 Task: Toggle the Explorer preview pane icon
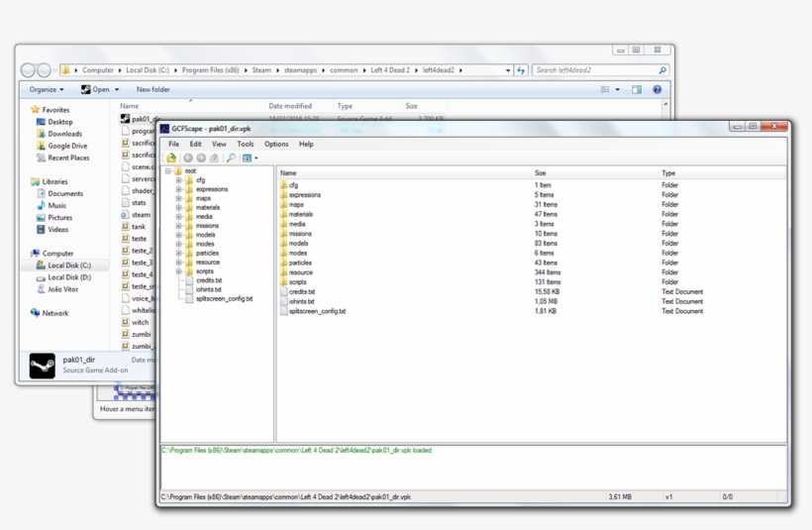(637, 89)
